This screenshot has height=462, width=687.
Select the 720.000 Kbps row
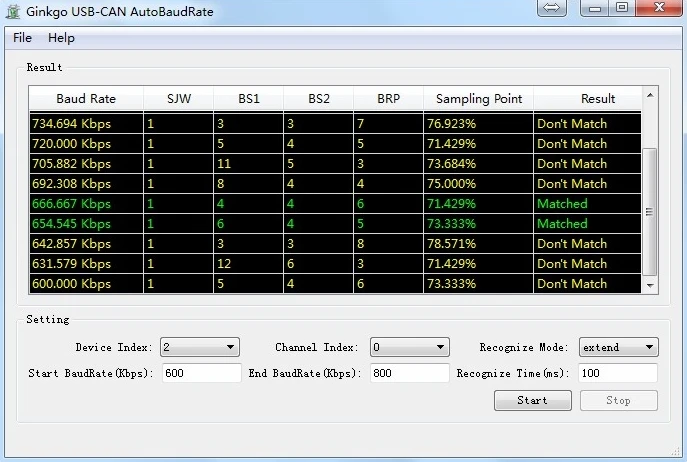pos(335,144)
